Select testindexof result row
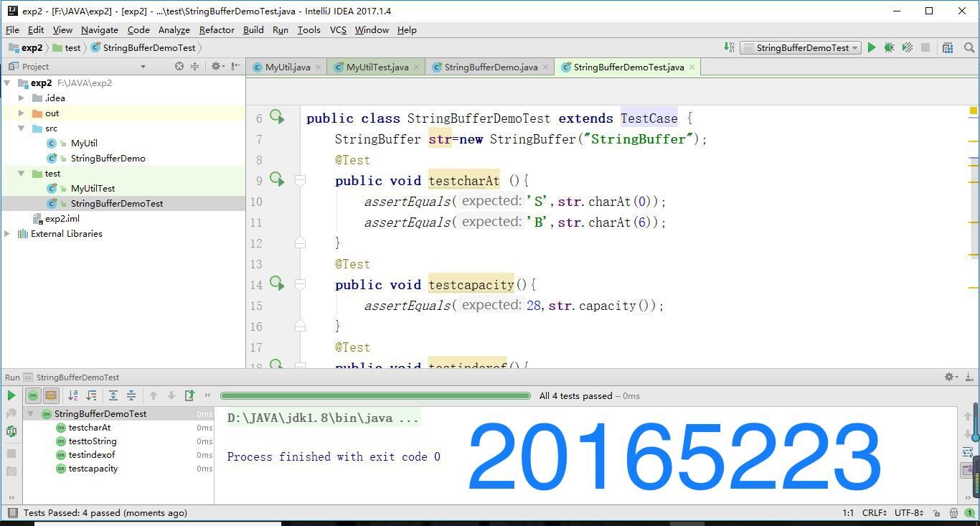 pos(118,455)
